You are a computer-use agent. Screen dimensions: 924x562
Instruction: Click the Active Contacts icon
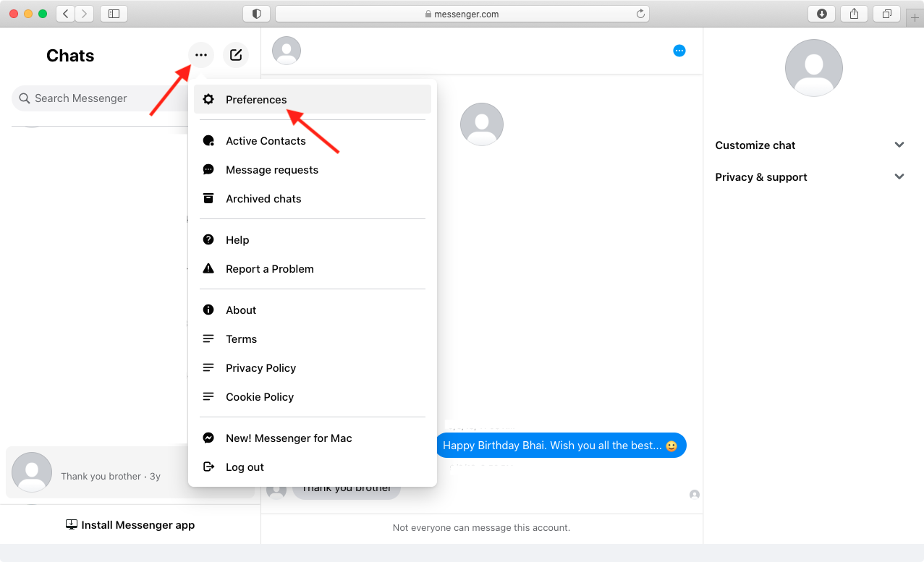(208, 140)
